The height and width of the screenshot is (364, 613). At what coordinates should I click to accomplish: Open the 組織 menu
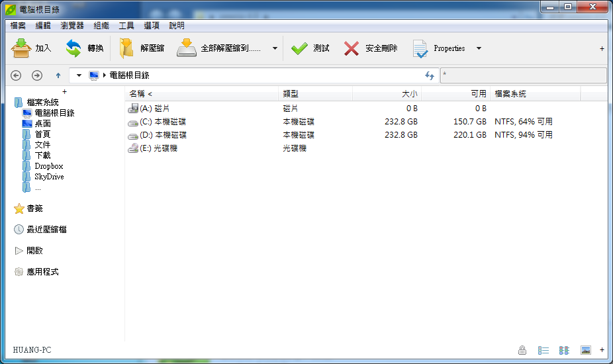coord(101,25)
